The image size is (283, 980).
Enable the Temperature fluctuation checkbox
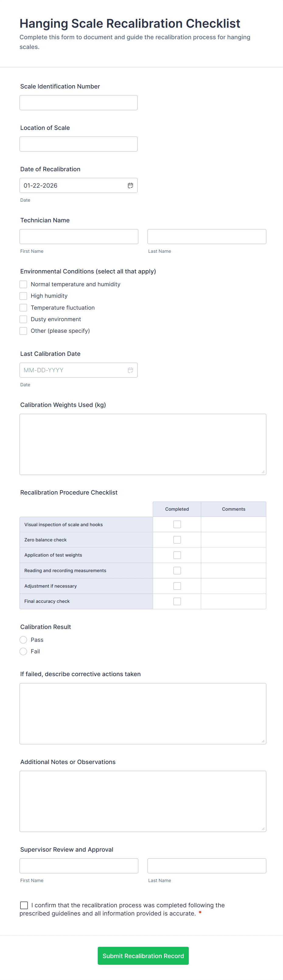tap(23, 308)
